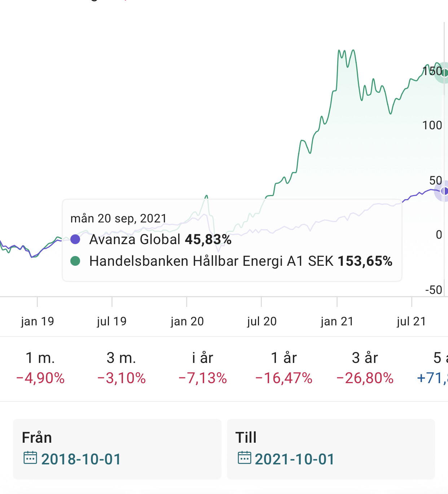
Task: Click the jan 21 axis label
Action: [x=337, y=321]
